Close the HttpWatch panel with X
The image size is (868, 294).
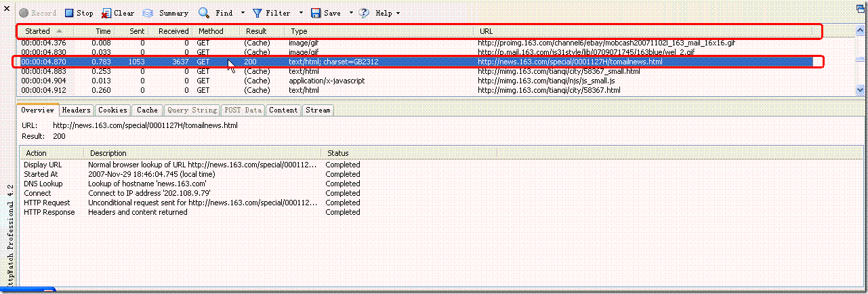coord(7,7)
